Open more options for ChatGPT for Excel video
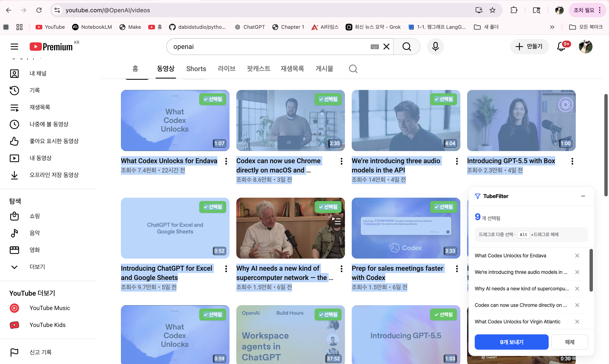This screenshot has height=364, width=609. 226,269
